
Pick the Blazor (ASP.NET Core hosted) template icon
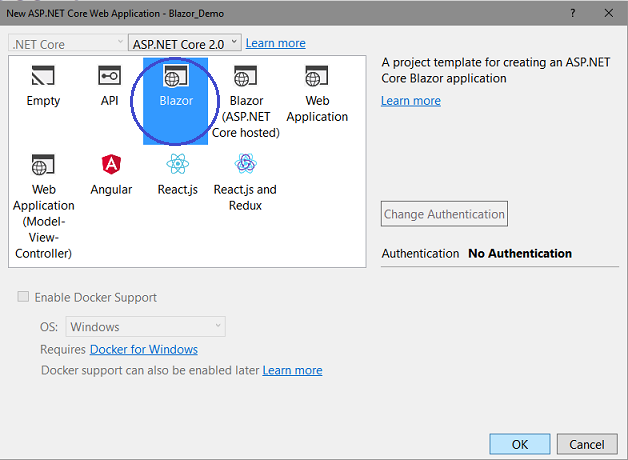(245, 76)
